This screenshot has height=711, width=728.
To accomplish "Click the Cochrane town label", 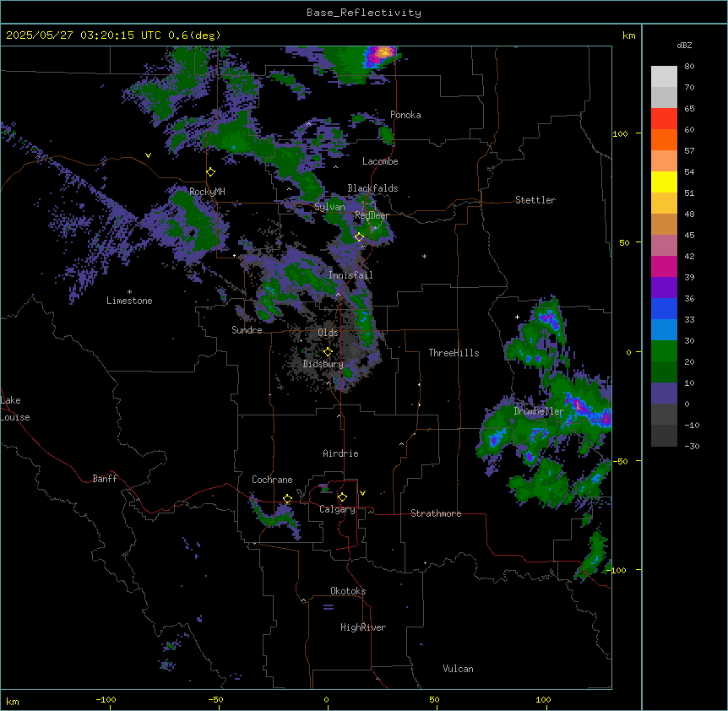I will pos(272,480).
